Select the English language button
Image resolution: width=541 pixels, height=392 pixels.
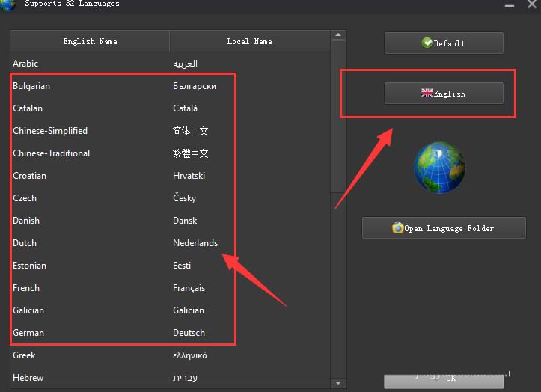click(x=444, y=94)
